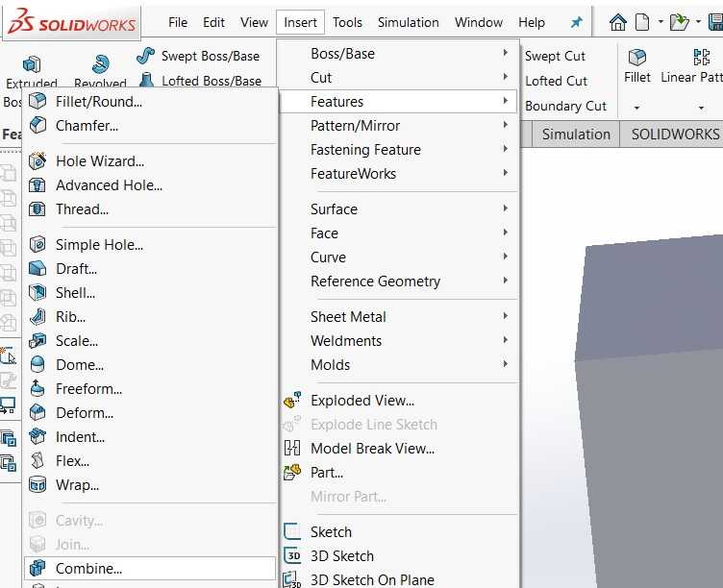This screenshot has height=588, width=723.
Task: Open the View menu
Action: (x=254, y=22)
